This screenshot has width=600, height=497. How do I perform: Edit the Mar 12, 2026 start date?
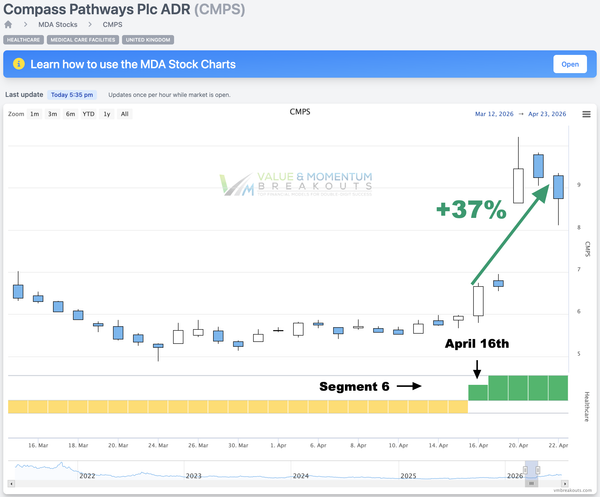[x=494, y=114]
